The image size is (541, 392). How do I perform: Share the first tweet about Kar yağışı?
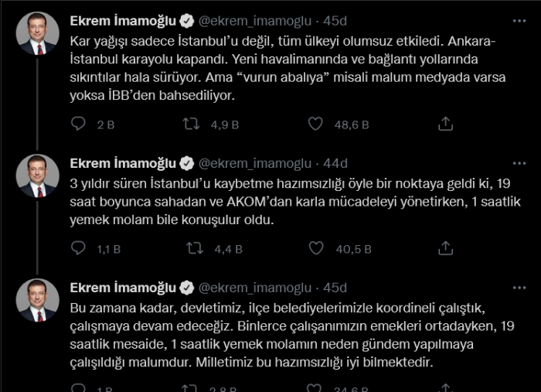445,124
